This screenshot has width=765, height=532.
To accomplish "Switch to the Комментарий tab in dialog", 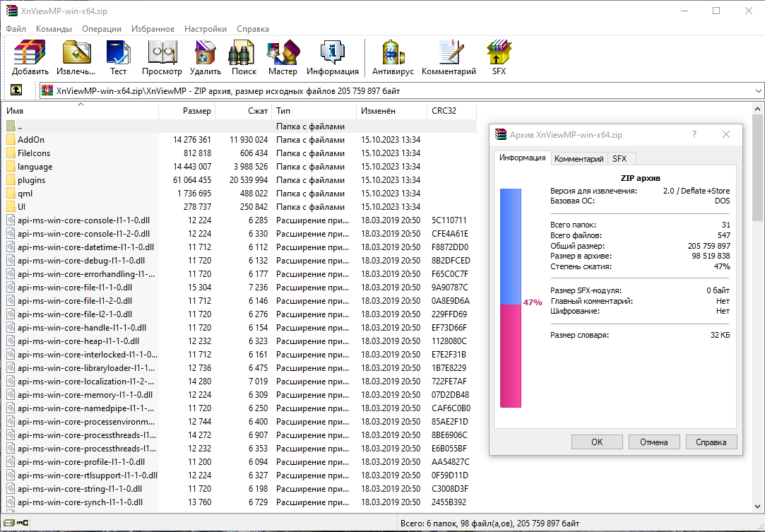I will (x=579, y=159).
